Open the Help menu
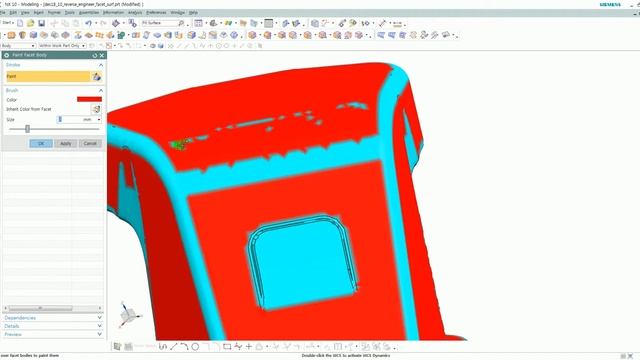This screenshot has width=640, height=360. click(193, 13)
